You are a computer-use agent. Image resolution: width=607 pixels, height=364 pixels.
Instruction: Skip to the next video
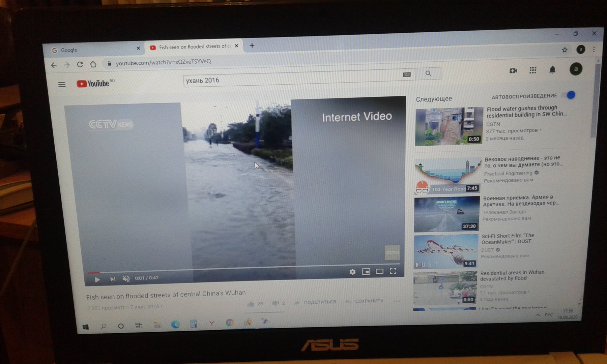tap(112, 279)
